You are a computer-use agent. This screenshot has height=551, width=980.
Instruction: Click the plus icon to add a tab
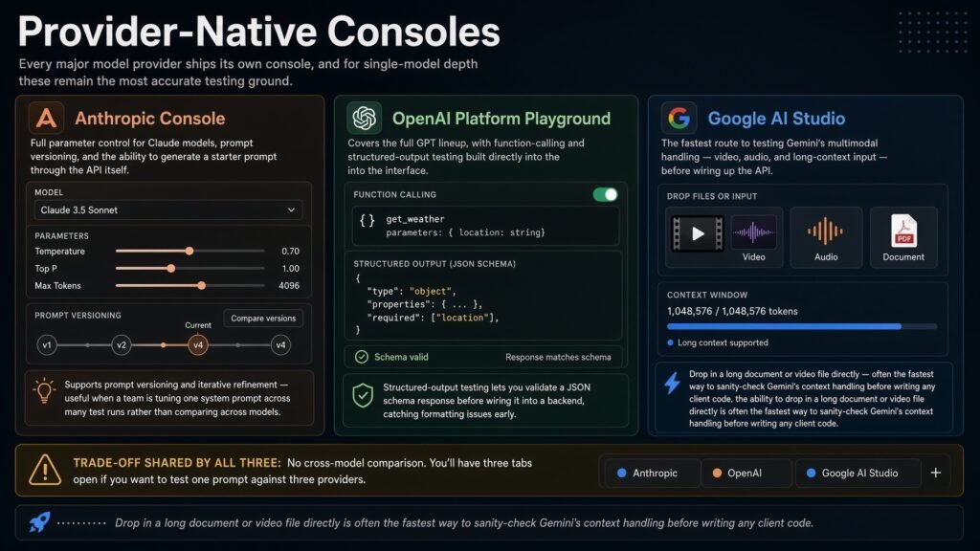(936, 473)
